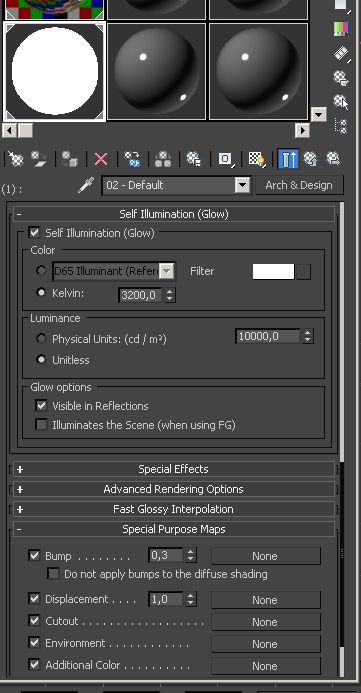Open the Material/Map Navigator icon

coord(341,126)
